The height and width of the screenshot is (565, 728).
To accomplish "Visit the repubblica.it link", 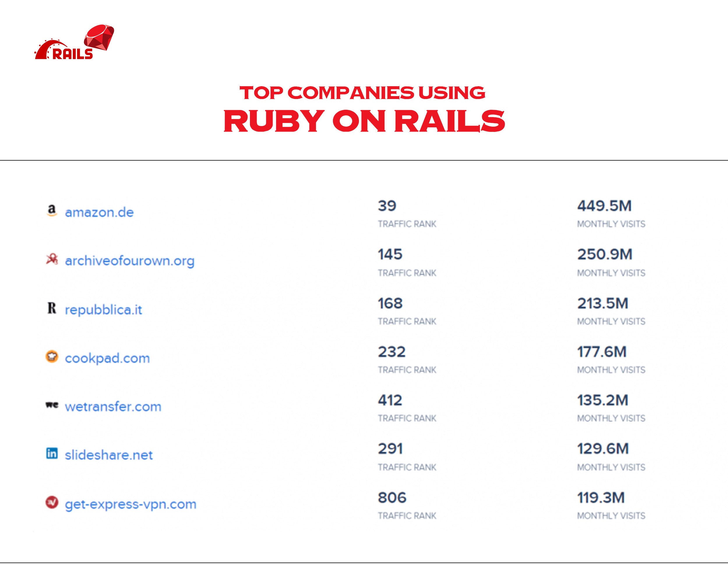I will click(x=103, y=310).
